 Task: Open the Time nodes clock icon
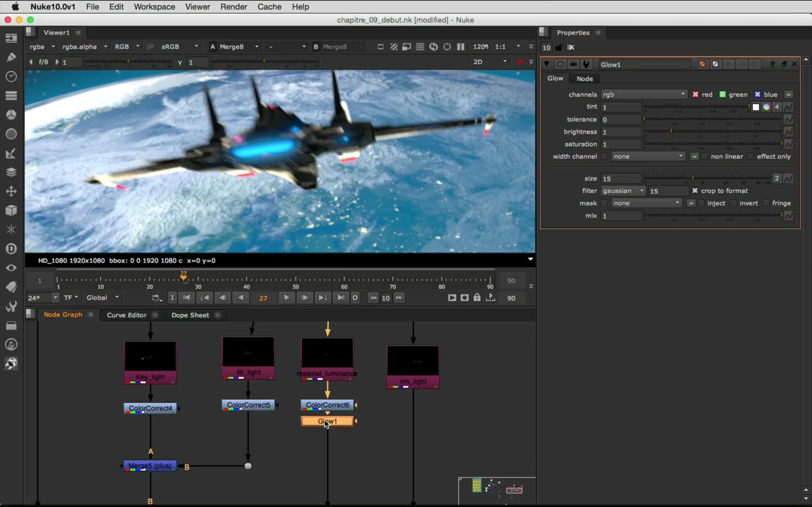(x=11, y=76)
